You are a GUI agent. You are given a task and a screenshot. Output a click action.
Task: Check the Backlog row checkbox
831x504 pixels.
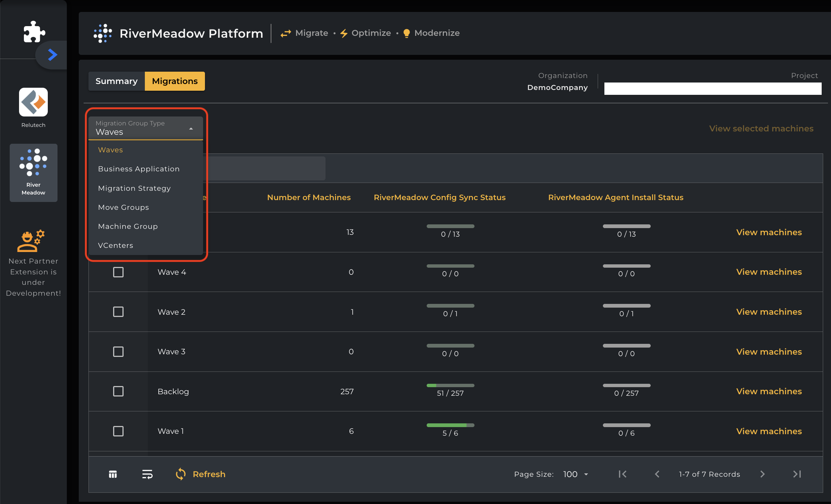tap(118, 391)
